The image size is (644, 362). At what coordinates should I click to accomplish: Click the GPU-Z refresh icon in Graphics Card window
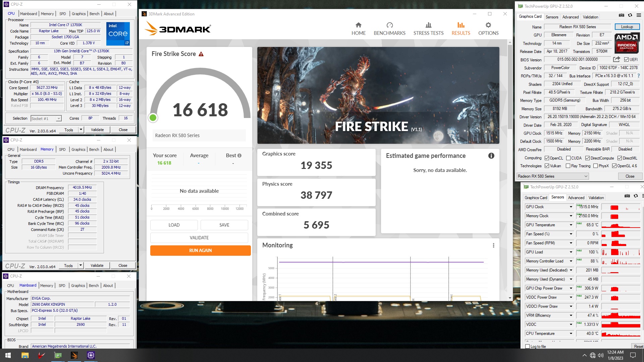630,15
